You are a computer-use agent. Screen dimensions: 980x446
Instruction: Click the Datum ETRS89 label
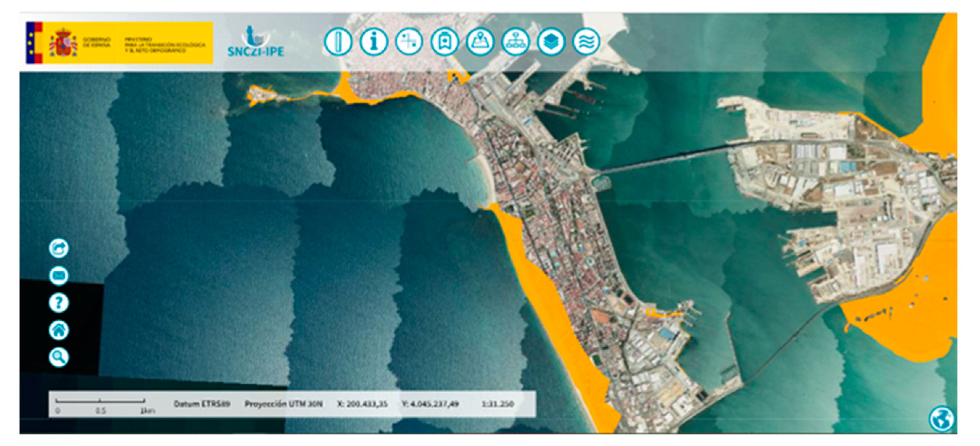coord(202,404)
